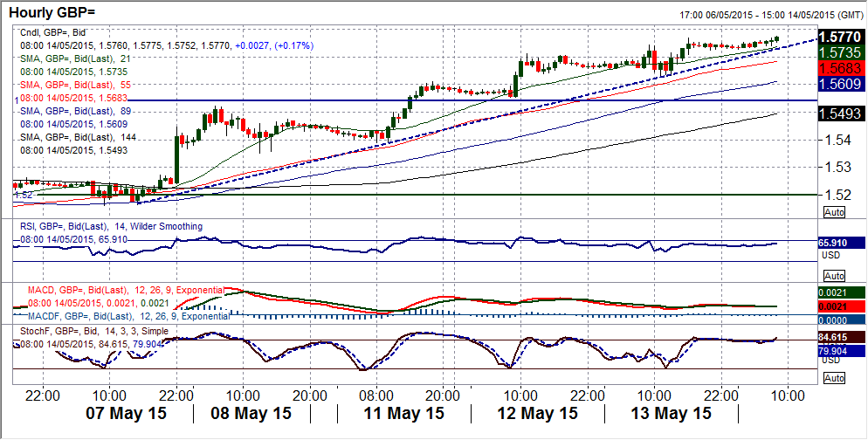The image size is (868, 440).
Task: Click the SMA 55 legend entry
Action: point(75,86)
